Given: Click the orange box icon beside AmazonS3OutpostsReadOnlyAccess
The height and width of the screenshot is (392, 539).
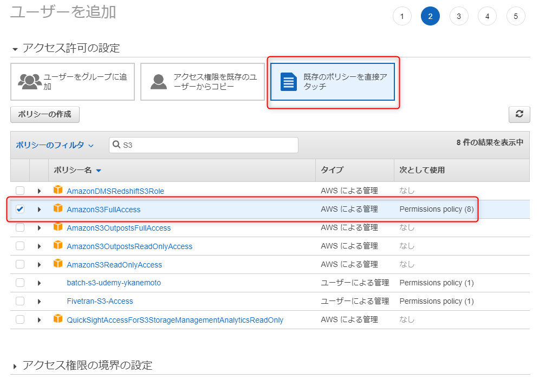Looking at the screenshot, I should pos(58,245).
